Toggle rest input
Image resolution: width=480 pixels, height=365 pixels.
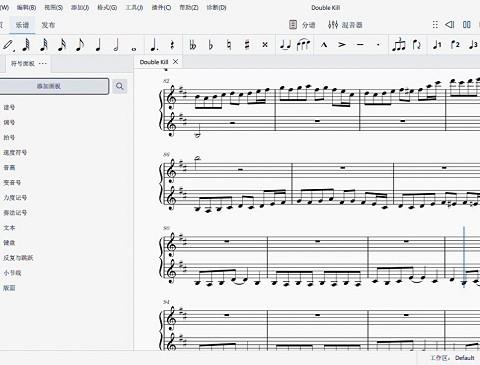point(172,45)
